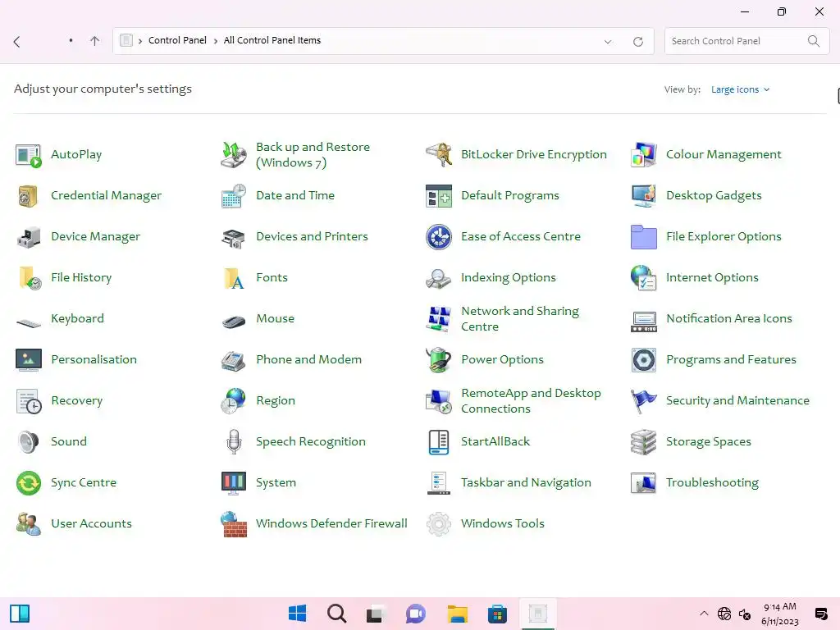Open the Colour Management icon
The height and width of the screenshot is (630, 840).
[643, 155]
